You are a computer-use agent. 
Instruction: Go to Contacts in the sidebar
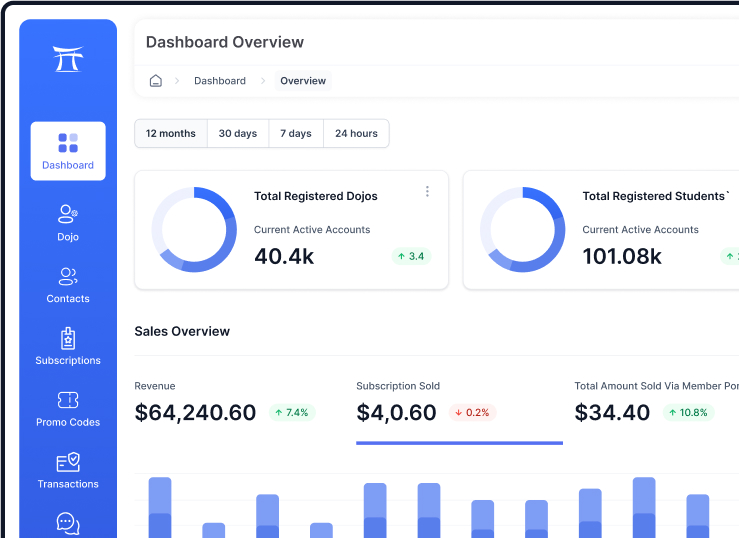[68, 285]
